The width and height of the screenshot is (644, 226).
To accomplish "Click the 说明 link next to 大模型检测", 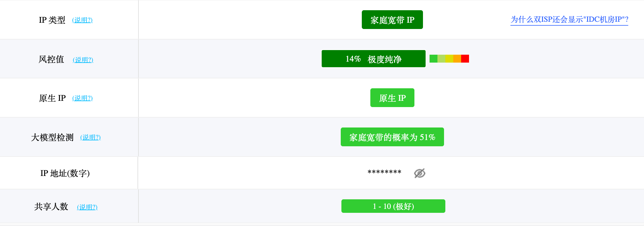I will coord(90,137).
